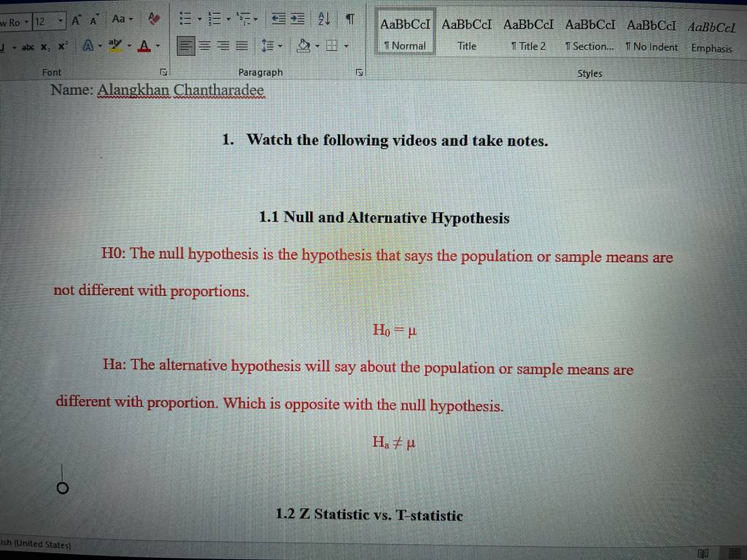Open the Borders dropdown arrow

[x=347, y=46]
